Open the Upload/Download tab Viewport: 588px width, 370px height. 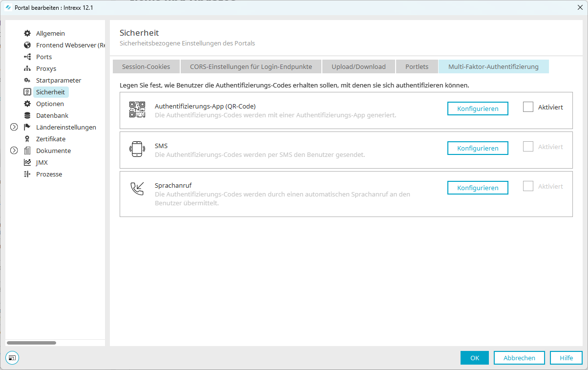358,66
